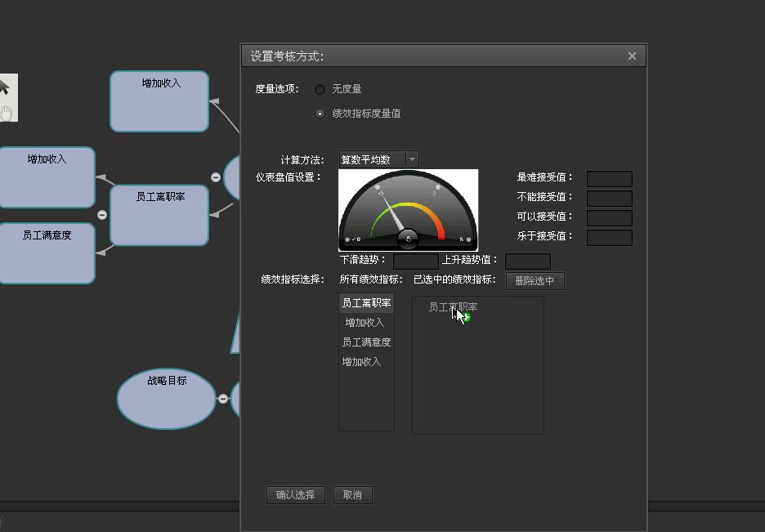Focus the 不能接受值 input field
Image resolution: width=765 pixels, height=532 pixels.
coord(610,198)
